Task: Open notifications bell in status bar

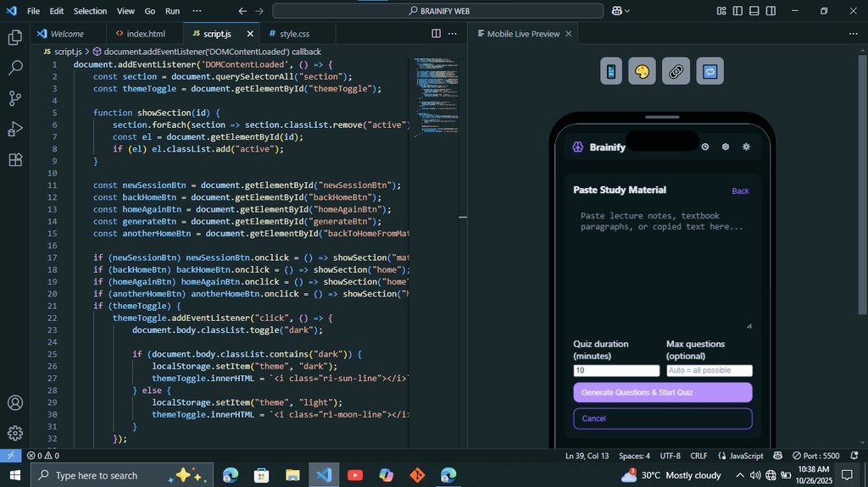Action: (854, 456)
